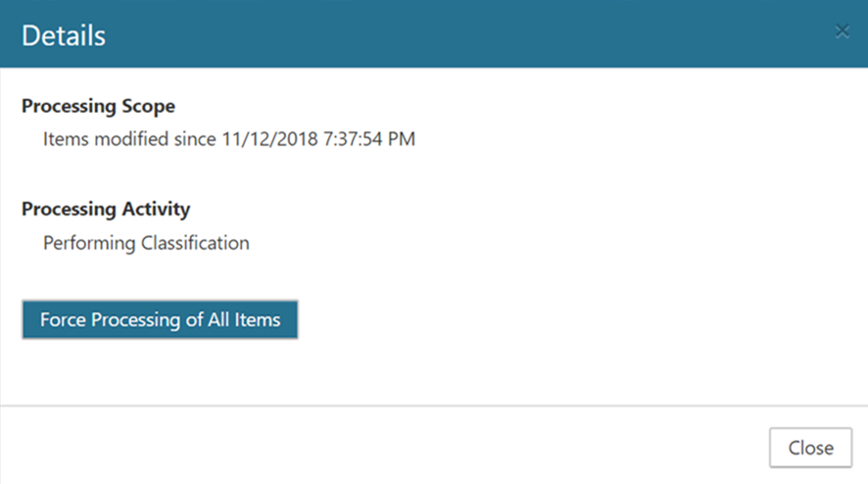Click Force Processing of All Items button
Image resolution: width=868 pixels, height=484 pixels.
[x=160, y=319]
